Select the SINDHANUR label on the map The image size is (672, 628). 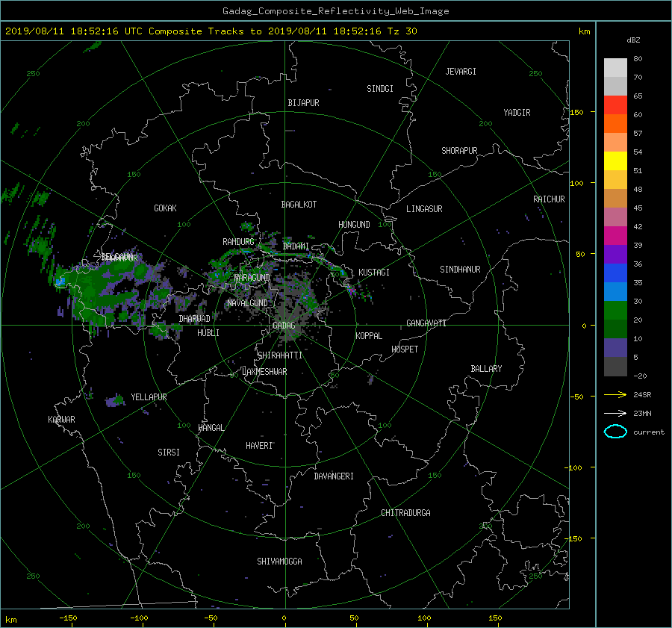[x=460, y=270]
